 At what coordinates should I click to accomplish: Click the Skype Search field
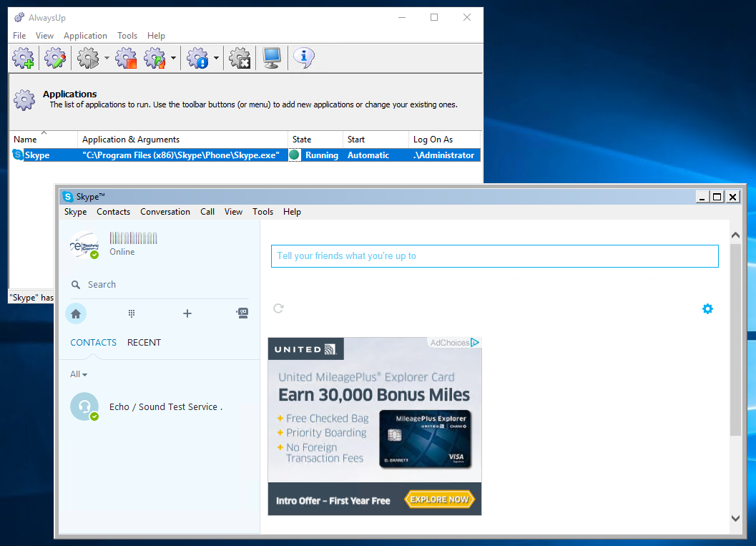[x=159, y=285]
